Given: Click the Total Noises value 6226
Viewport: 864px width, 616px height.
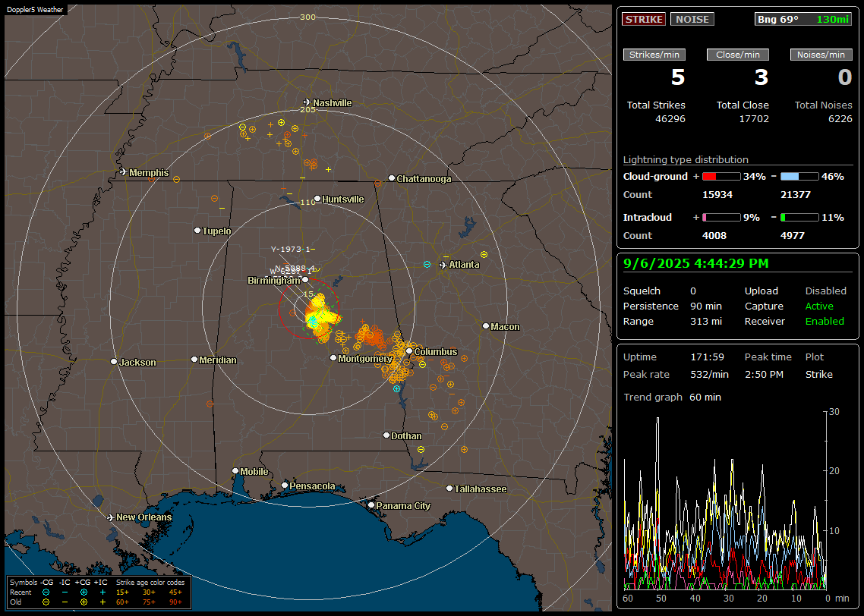Looking at the screenshot, I should pyautogui.click(x=840, y=119).
